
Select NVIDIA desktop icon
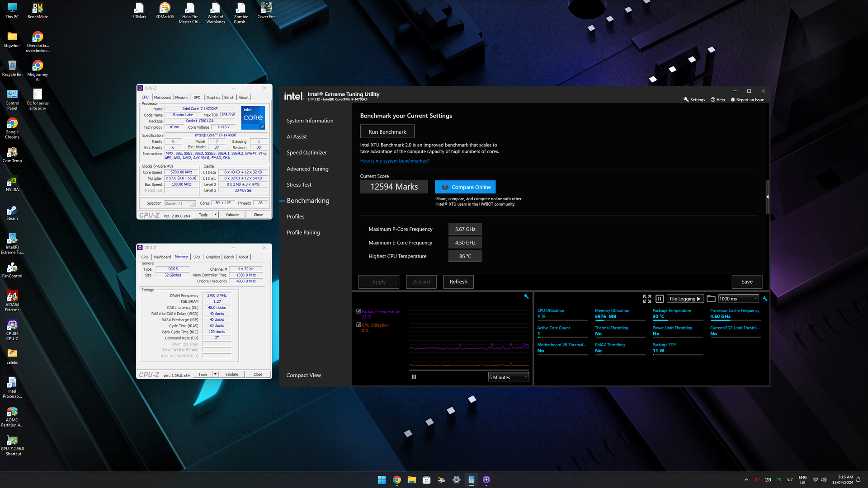(12, 184)
